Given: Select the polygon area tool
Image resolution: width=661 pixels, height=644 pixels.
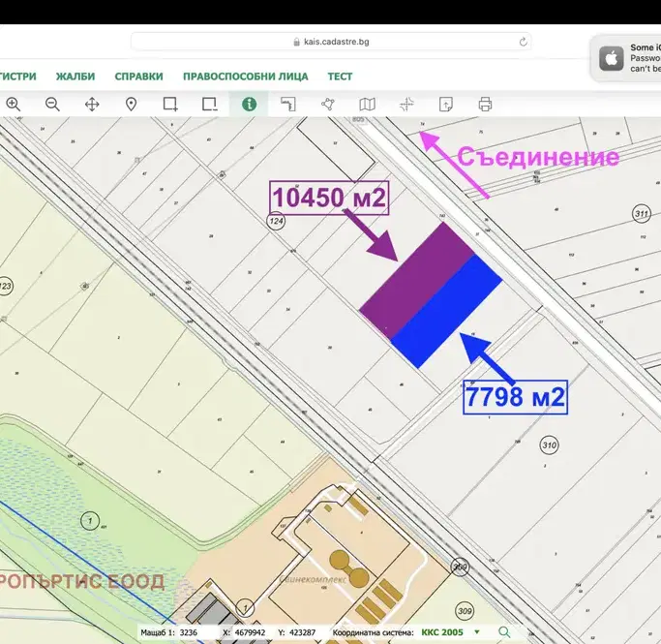Looking at the screenshot, I should click(328, 105).
